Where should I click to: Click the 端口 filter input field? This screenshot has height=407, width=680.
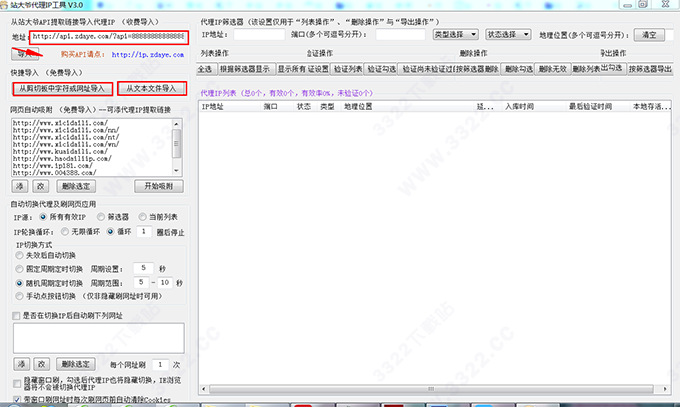pyautogui.click(x=400, y=35)
